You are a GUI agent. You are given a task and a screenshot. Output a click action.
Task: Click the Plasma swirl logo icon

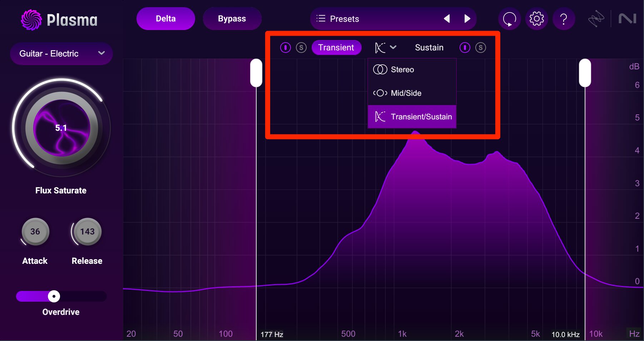(x=31, y=20)
